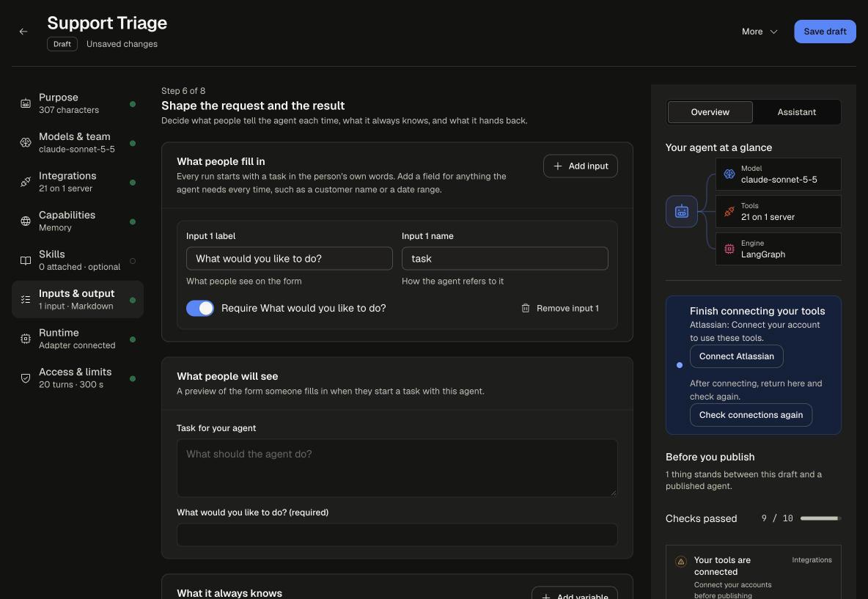Toggle Require What would you like to do
The image size is (868, 599).
tap(200, 309)
